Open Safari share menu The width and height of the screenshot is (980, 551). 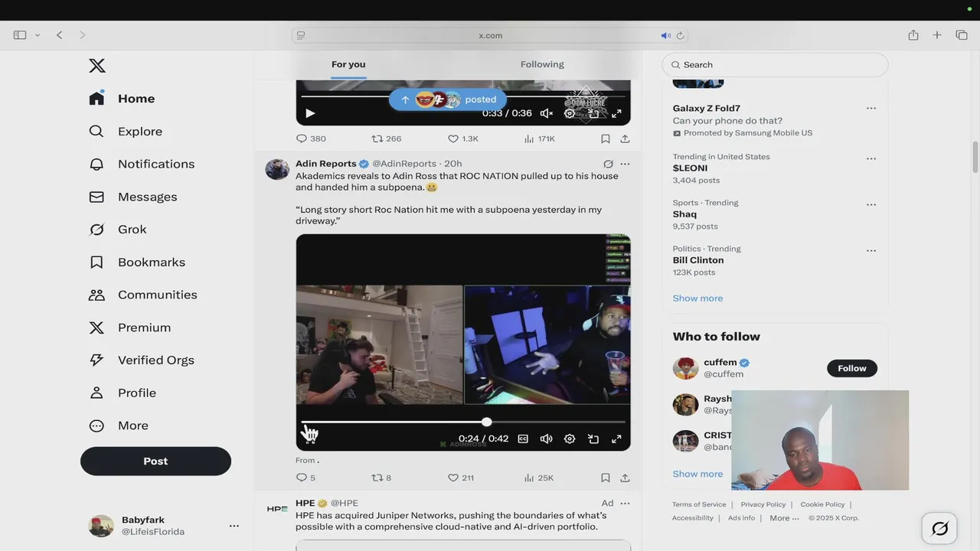point(913,35)
